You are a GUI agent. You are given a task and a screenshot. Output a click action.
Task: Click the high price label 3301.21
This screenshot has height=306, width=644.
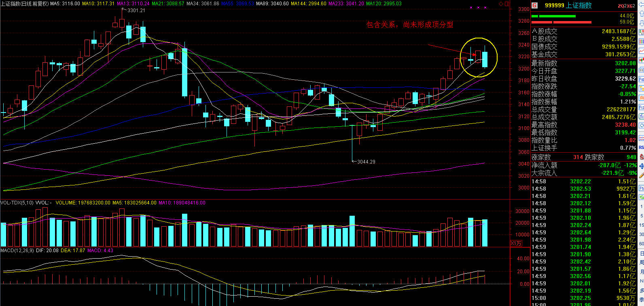tap(136, 11)
